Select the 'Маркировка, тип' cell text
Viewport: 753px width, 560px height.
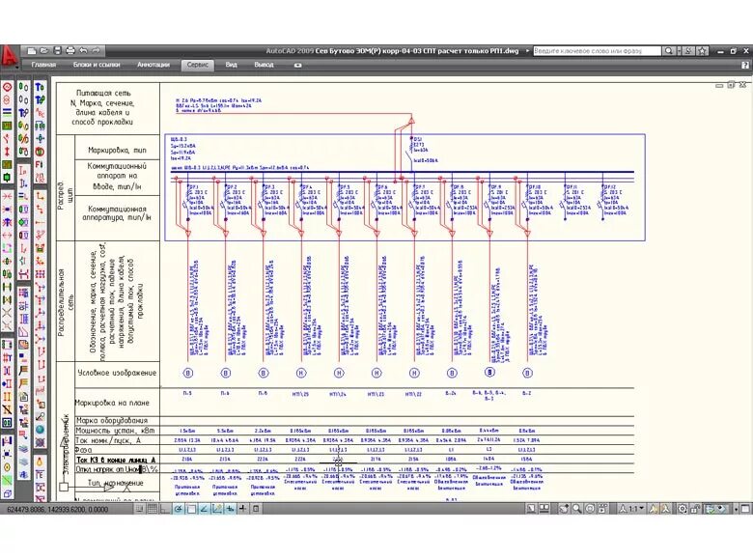[x=117, y=151]
